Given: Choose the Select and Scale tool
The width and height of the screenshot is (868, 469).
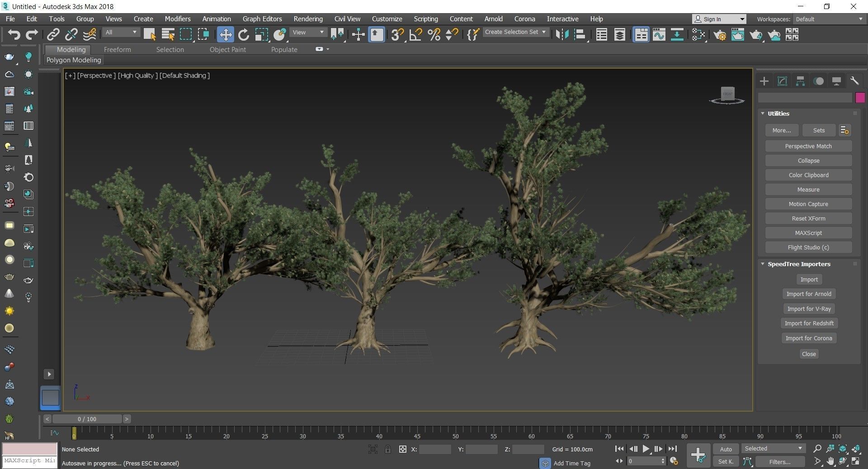Looking at the screenshot, I should 261,35.
